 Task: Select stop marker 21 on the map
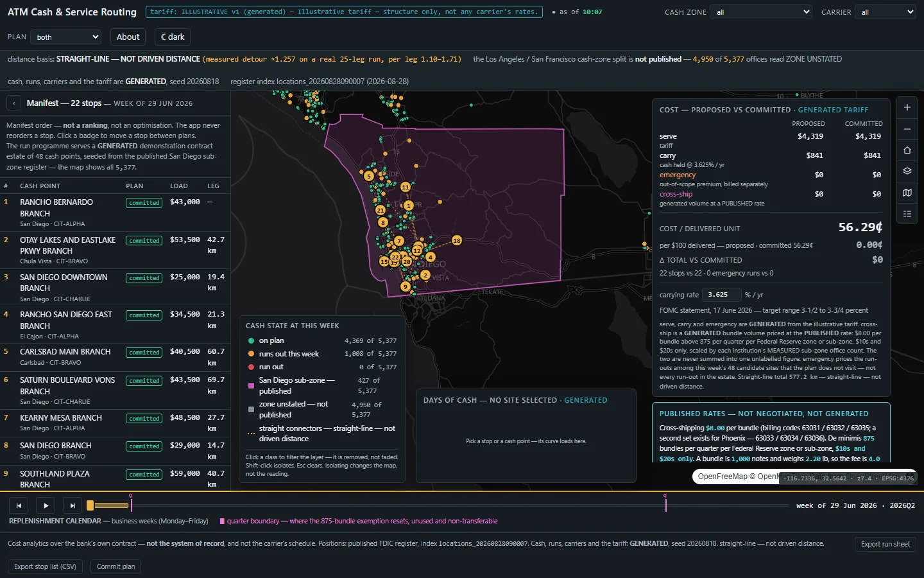381,210
